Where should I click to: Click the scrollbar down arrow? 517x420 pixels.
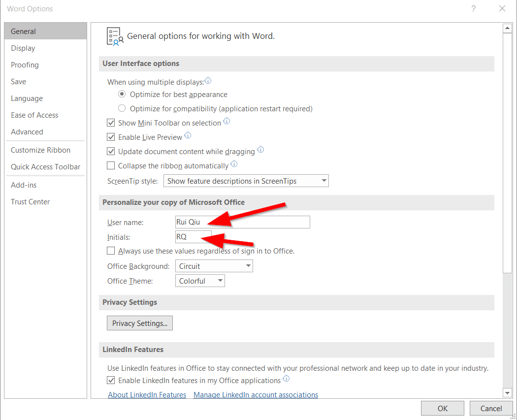pyautogui.click(x=507, y=392)
